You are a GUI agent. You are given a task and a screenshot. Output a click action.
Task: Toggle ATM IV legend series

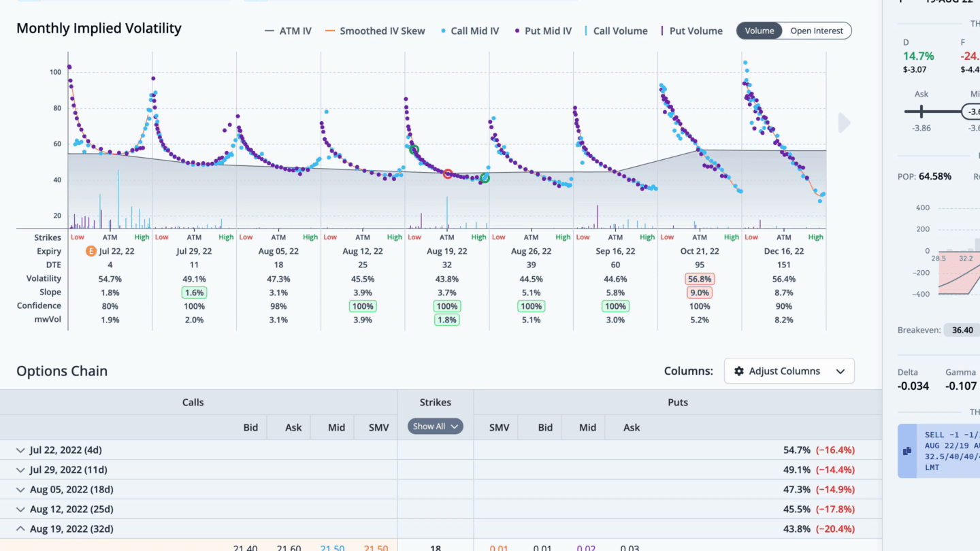(x=288, y=31)
